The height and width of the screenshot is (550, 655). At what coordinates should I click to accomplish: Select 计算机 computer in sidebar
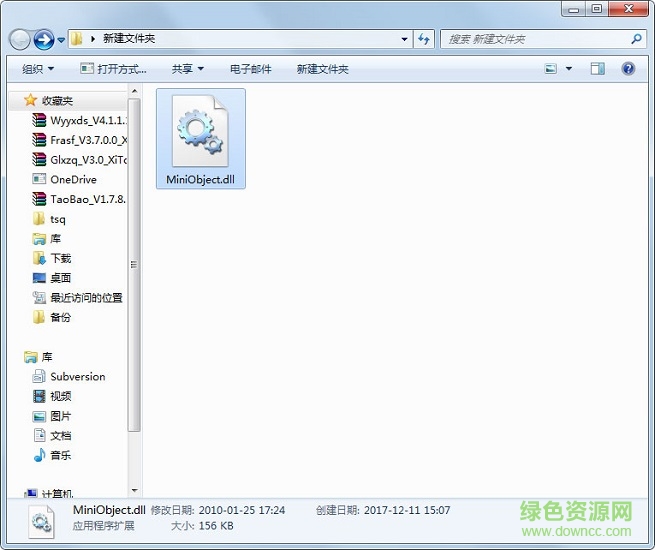pyautogui.click(x=49, y=493)
